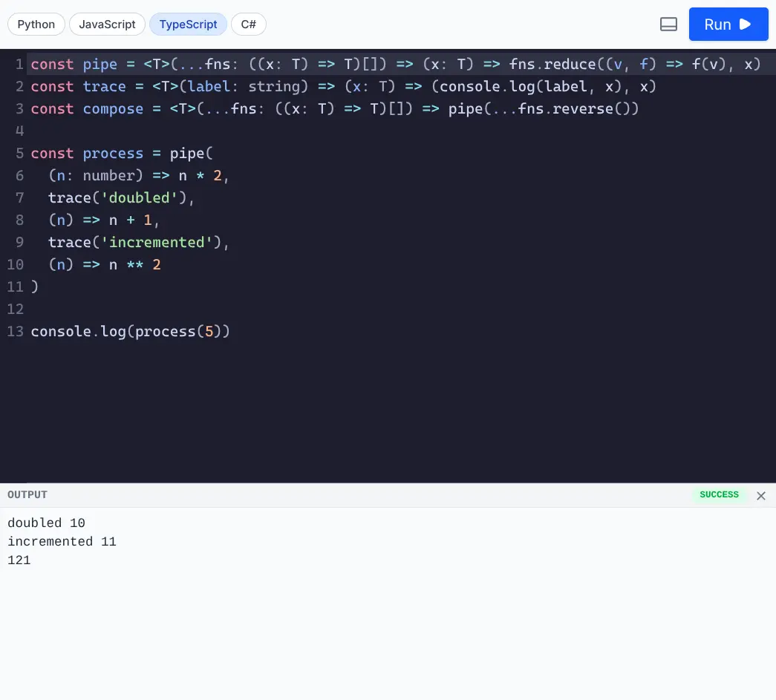The image size is (776, 700).
Task: Click line number 7 in the gutter
Action: pyautogui.click(x=19, y=198)
